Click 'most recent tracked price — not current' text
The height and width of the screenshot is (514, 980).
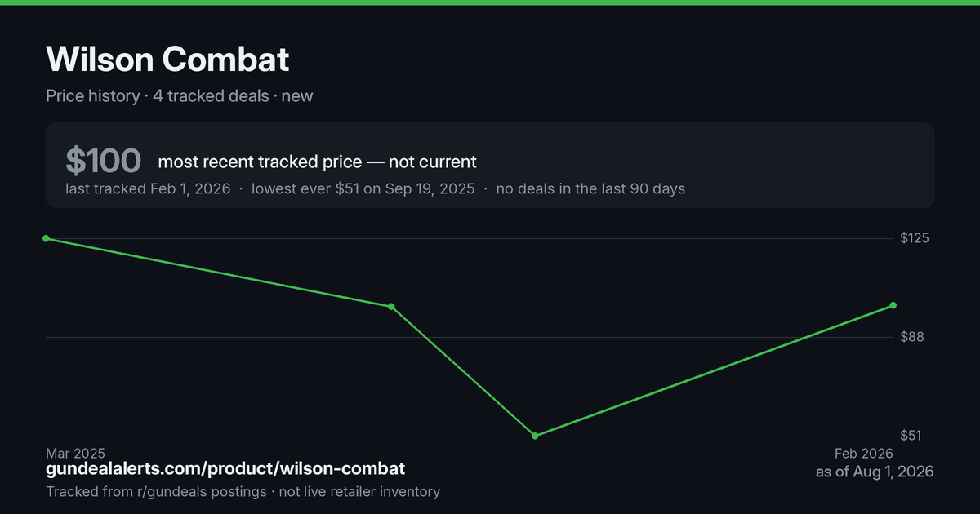tap(317, 162)
